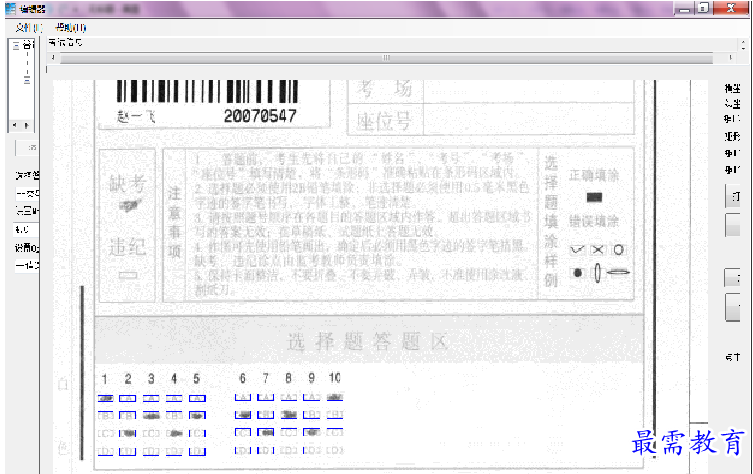Image resolution: width=753 pixels, height=474 pixels.
Task: Select the option B bubble of question 1
Action: click(x=106, y=416)
